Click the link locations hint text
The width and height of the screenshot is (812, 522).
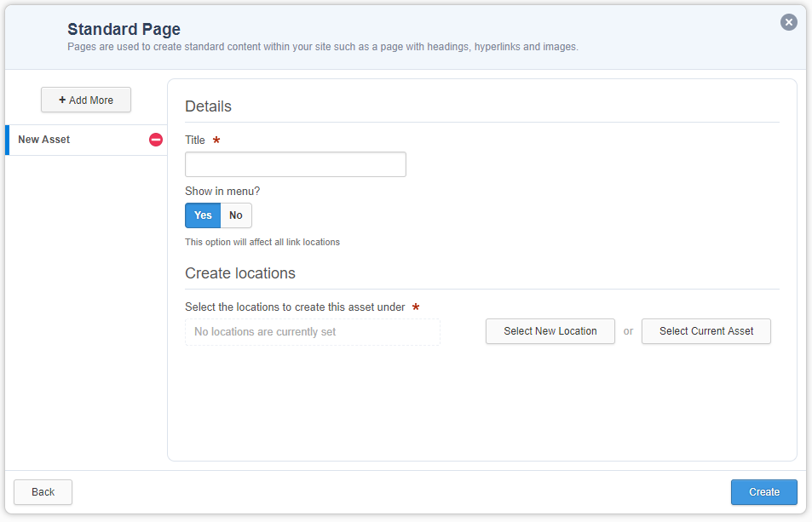tap(262, 242)
